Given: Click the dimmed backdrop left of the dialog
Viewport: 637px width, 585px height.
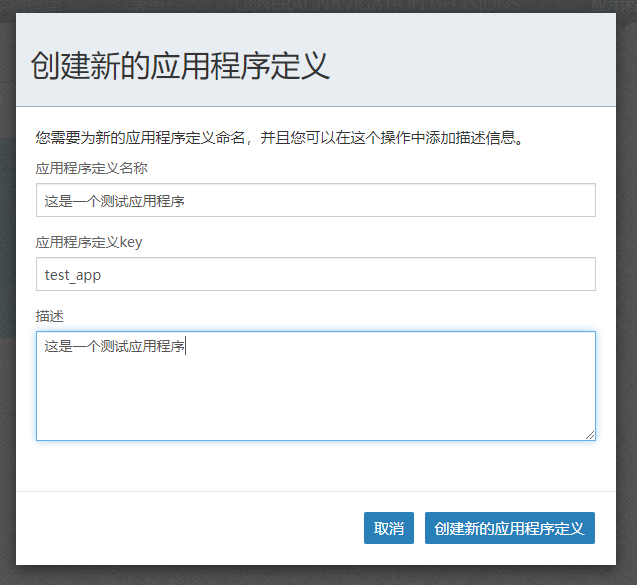Looking at the screenshot, I should tap(7, 300).
